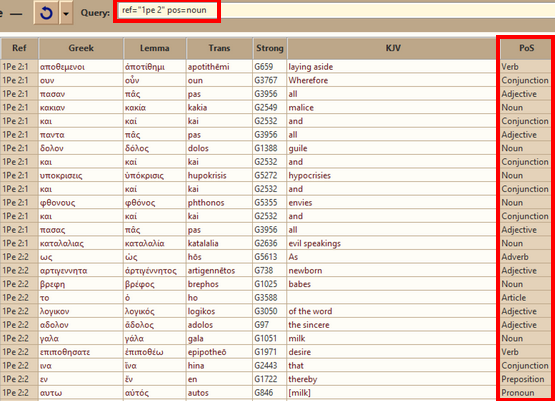Click the transliteration apotithēmi
The height and width of the screenshot is (401, 555).
[208, 67]
